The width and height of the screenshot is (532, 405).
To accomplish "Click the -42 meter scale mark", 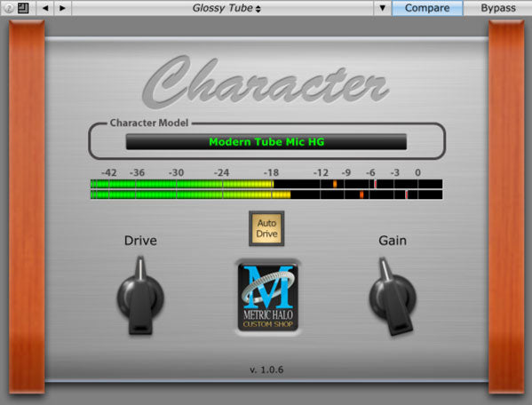I will (x=109, y=173).
